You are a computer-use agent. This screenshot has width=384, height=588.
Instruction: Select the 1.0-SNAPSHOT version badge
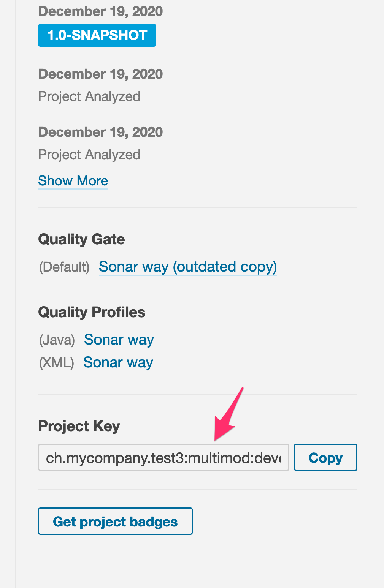point(97,35)
